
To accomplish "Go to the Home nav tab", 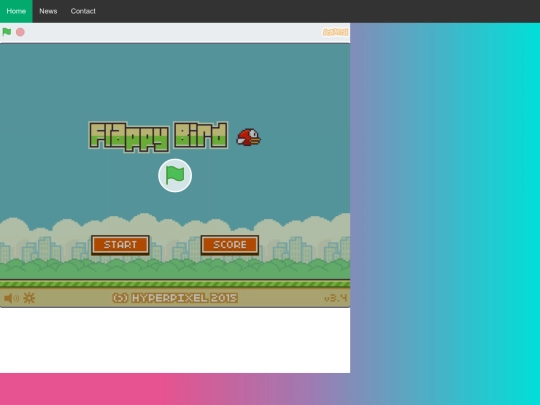I will pos(16,11).
